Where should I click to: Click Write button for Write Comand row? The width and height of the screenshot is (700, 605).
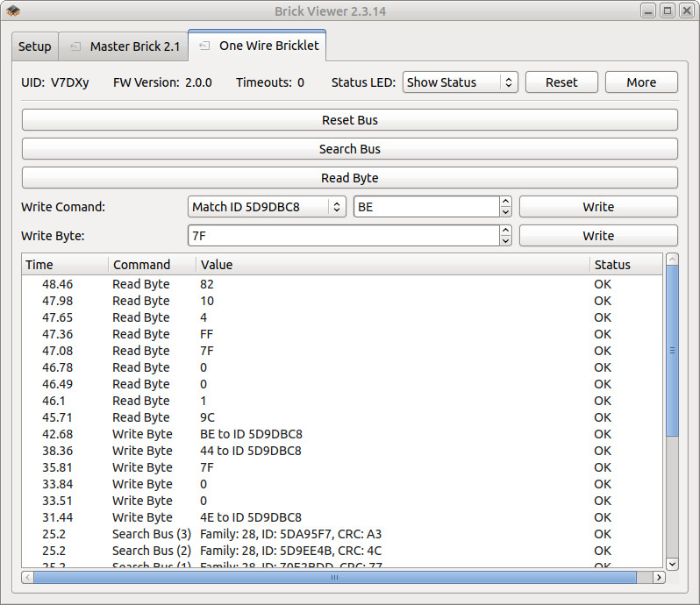click(x=597, y=207)
